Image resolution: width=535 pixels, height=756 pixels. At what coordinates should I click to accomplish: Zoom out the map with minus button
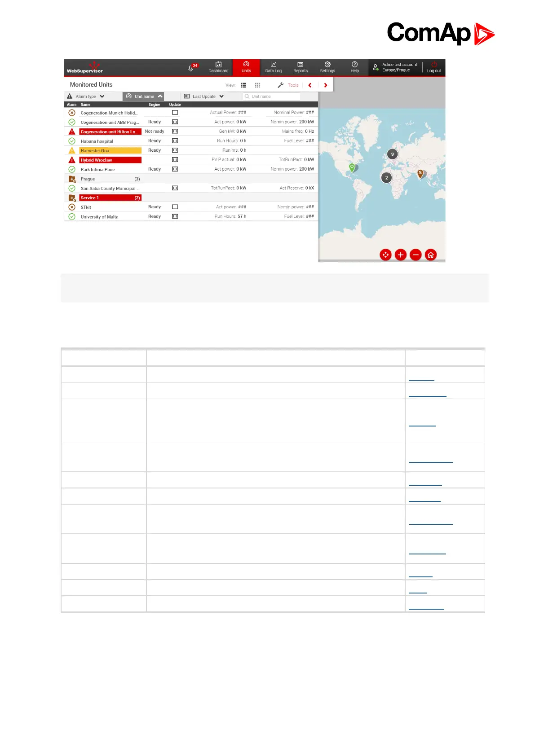416,255
